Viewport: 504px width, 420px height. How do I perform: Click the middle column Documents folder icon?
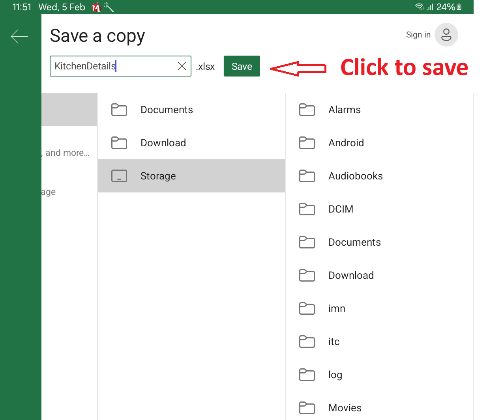click(119, 110)
